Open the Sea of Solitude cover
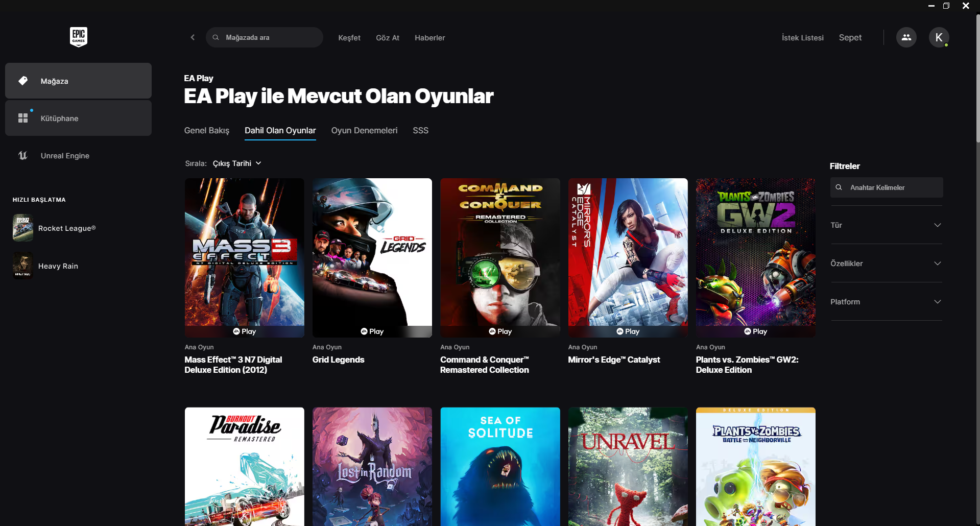The image size is (980, 526). [x=500, y=467]
